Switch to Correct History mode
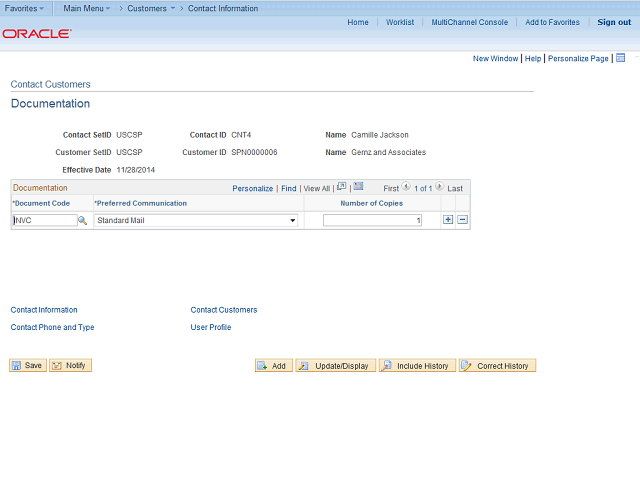The image size is (640, 480). 497,366
